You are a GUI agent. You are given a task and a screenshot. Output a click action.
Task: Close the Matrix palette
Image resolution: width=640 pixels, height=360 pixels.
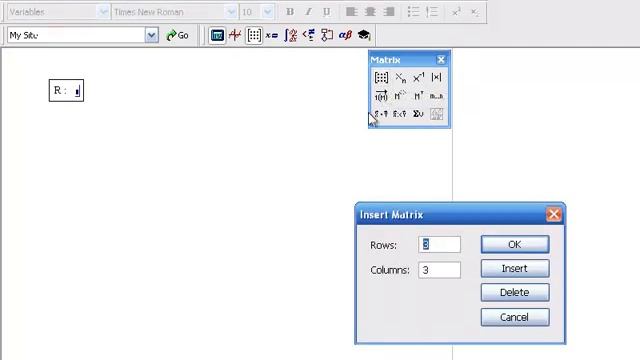441,60
